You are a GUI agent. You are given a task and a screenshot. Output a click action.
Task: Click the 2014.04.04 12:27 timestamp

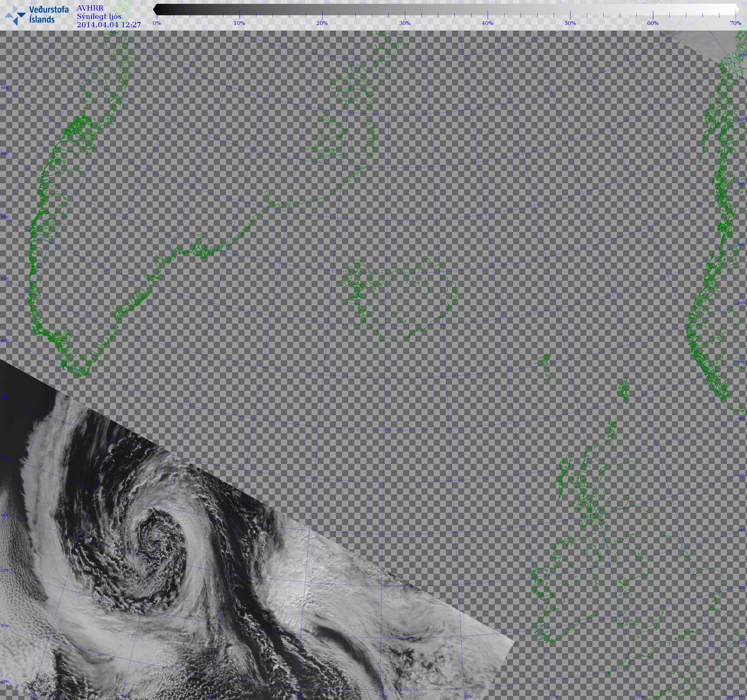(x=109, y=25)
